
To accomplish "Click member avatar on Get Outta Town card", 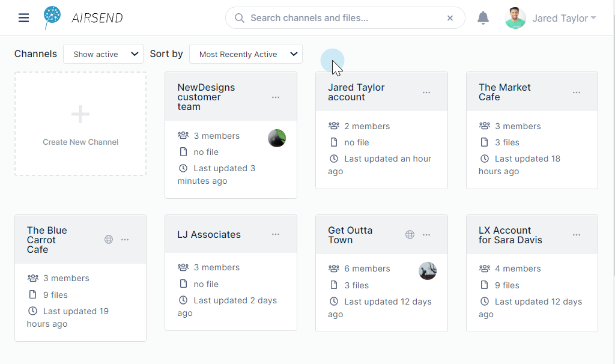I will [428, 271].
